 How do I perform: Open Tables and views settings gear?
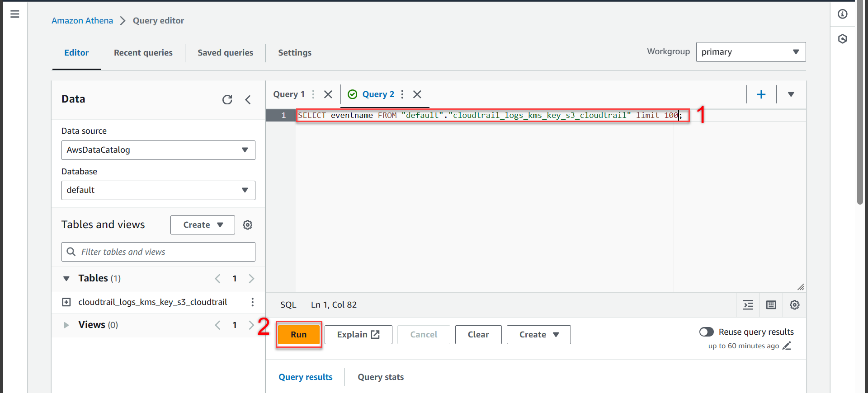(248, 225)
